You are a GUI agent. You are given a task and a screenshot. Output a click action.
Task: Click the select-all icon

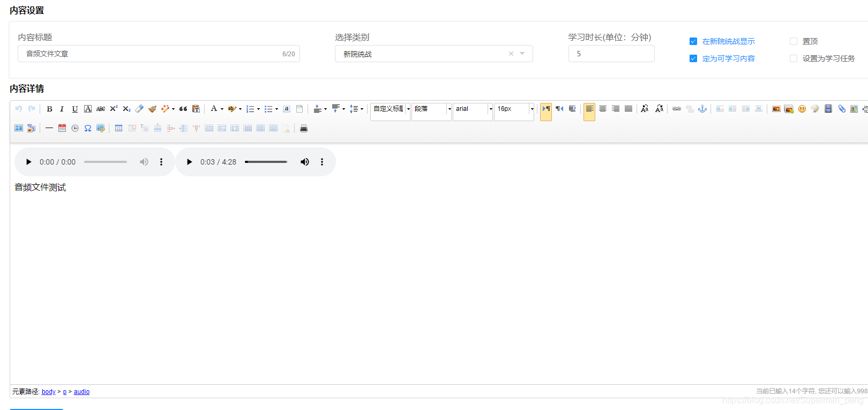coord(287,109)
